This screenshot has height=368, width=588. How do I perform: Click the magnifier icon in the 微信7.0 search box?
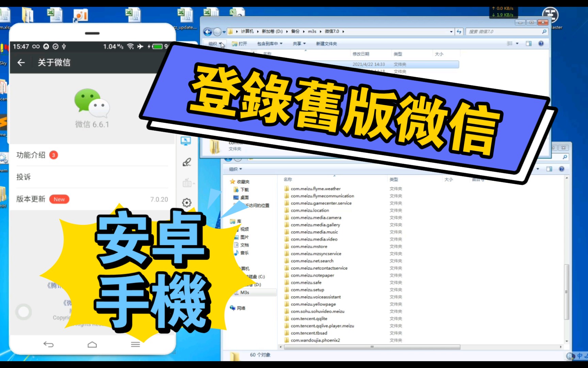[x=544, y=32]
